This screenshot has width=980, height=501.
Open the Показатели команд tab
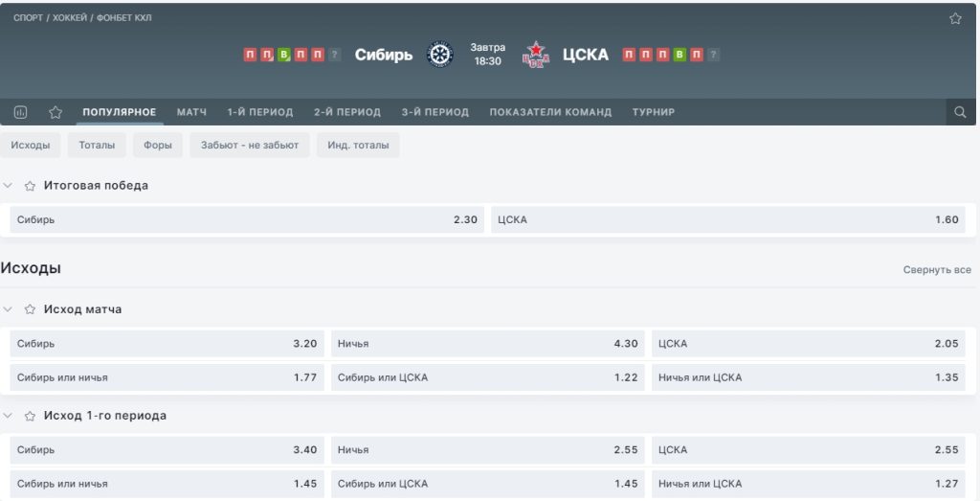(550, 112)
